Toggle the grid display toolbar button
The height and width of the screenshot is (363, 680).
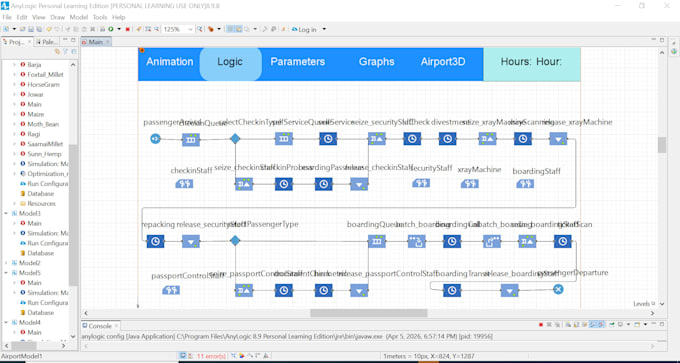coord(230,29)
